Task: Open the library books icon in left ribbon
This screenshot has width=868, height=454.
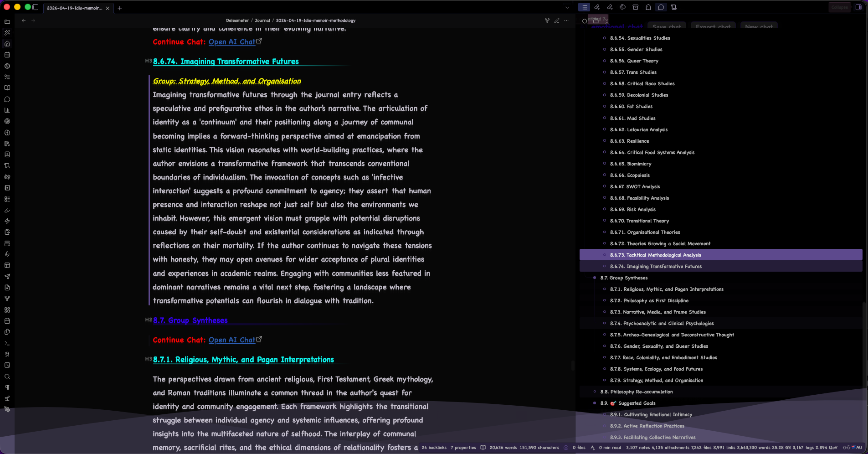Action: [7, 144]
